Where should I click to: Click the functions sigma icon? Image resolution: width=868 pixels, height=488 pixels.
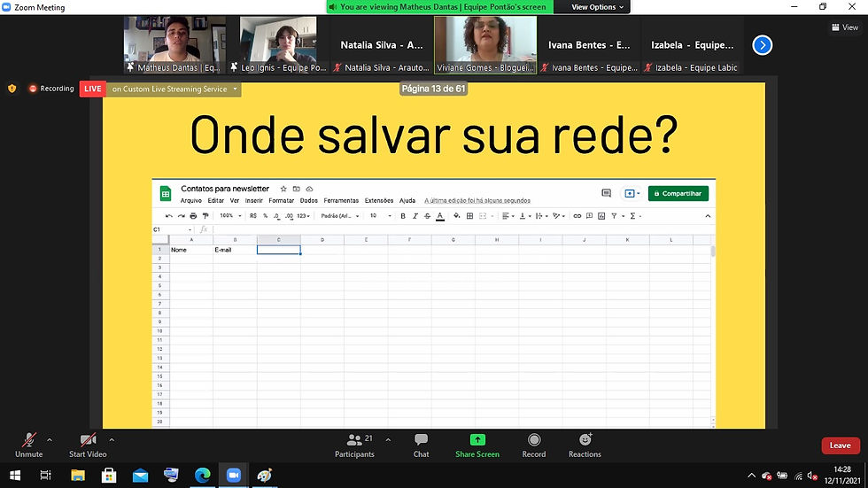tap(632, 216)
